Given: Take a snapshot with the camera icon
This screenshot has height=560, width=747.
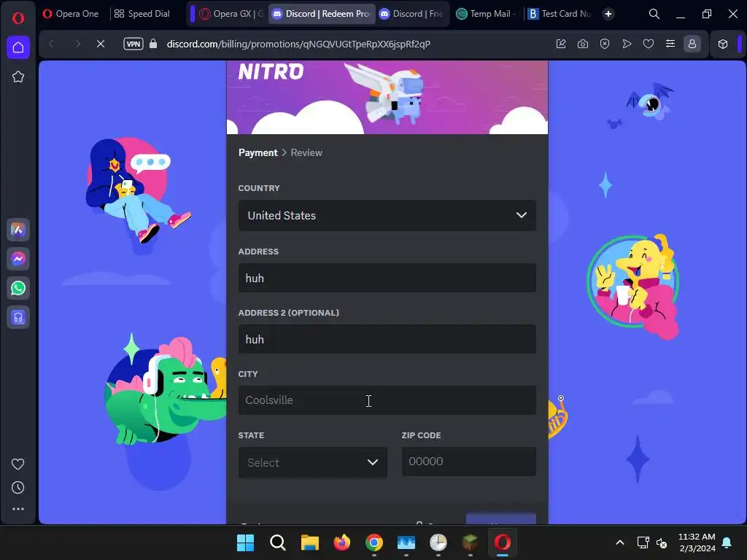Looking at the screenshot, I should tap(583, 44).
